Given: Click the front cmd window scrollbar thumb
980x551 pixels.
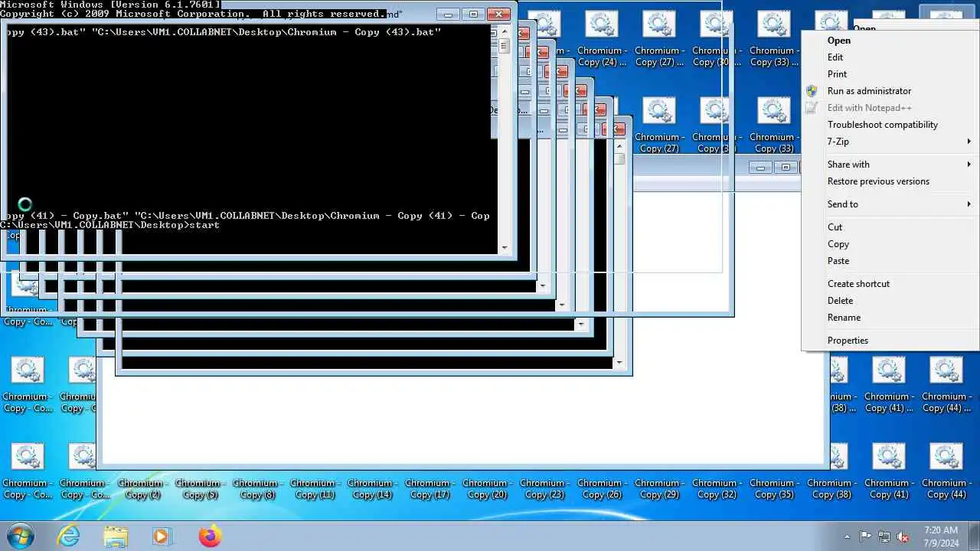Looking at the screenshot, I should click(504, 46).
